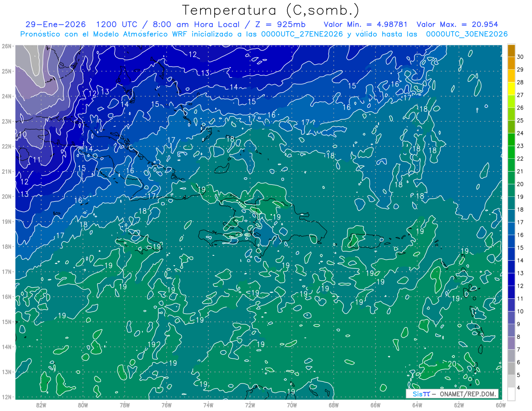Viewport: 532px width, 411px height.
Task: Click the 1200 UTC time text
Action: coord(116,25)
